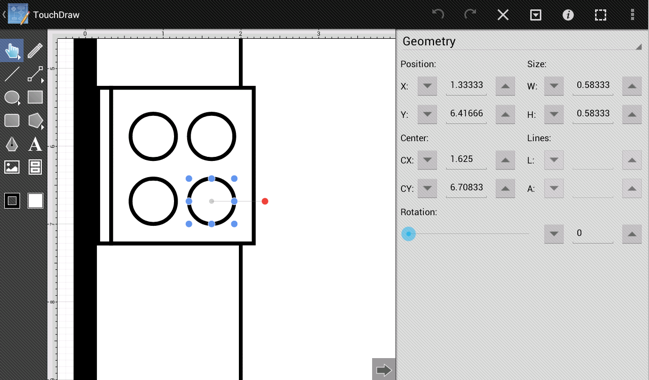The height and width of the screenshot is (380, 649).
Task: Click the red rotation handle on canvas
Action: pyautogui.click(x=265, y=201)
